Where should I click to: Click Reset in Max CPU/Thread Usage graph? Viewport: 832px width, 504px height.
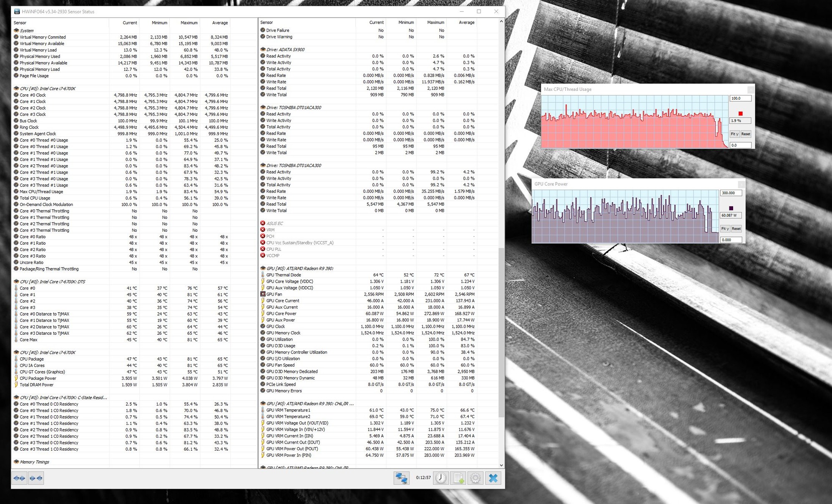[746, 134]
